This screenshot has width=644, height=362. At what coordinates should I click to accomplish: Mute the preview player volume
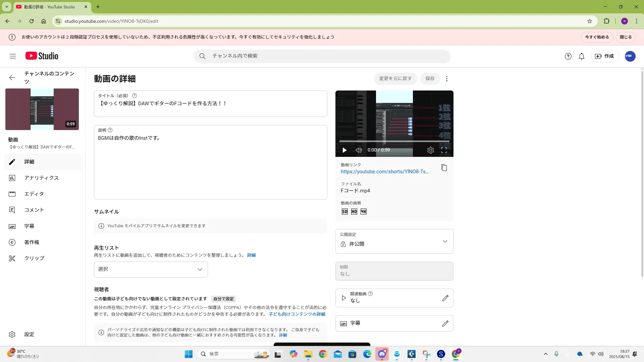coord(359,150)
